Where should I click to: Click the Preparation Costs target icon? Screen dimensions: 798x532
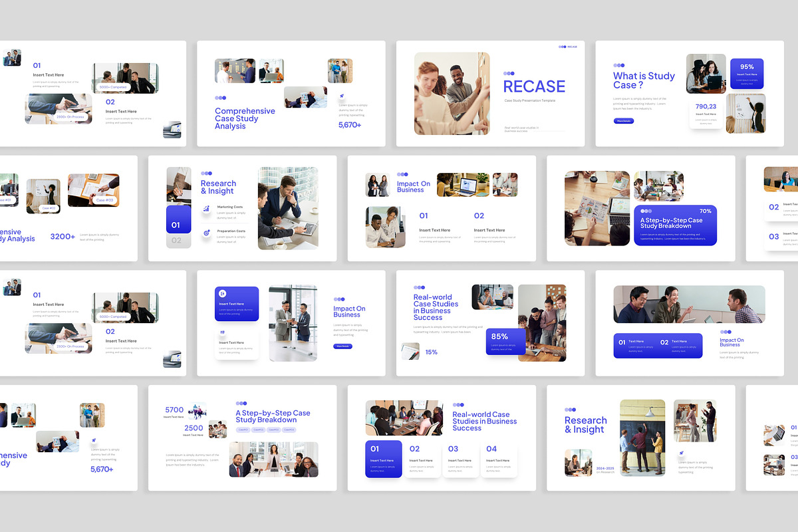(207, 233)
